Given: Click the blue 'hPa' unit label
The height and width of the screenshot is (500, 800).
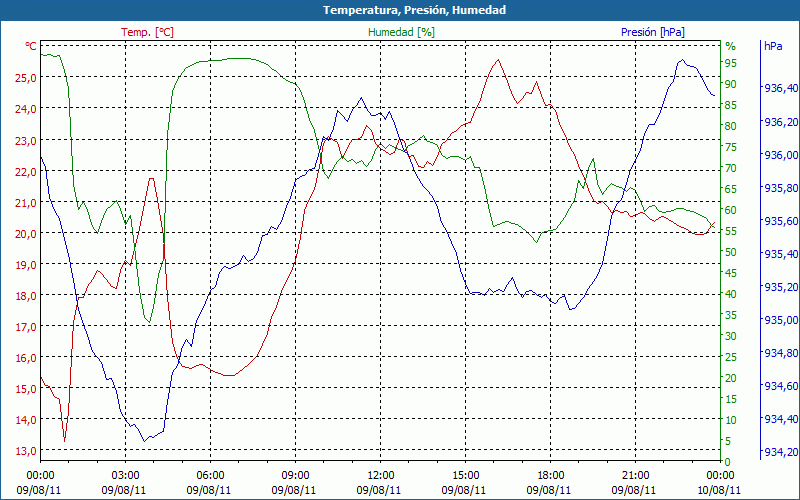Looking at the screenshot, I should coord(773,46).
